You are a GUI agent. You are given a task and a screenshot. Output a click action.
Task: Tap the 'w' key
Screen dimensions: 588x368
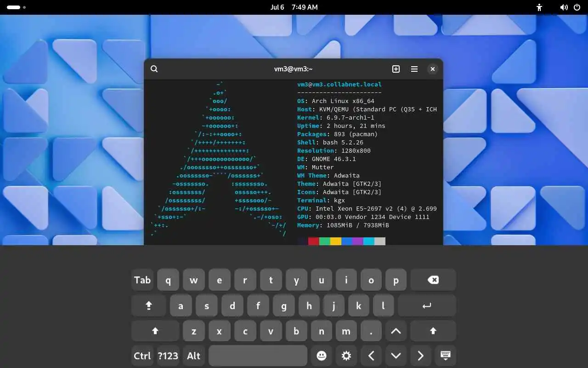194,280
